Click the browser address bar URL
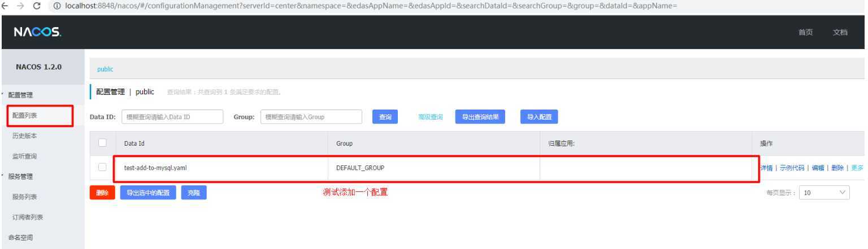The width and height of the screenshot is (868, 249). pyautogui.click(x=370, y=5)
